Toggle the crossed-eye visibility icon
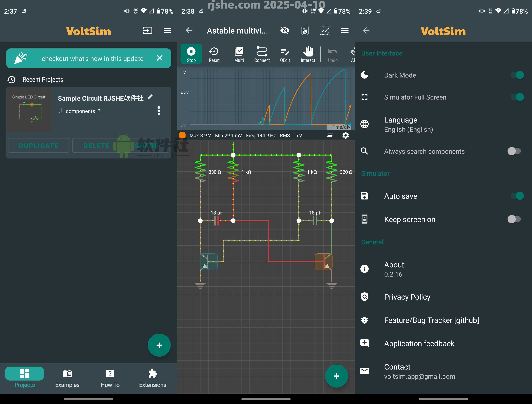 pos(285,31)
